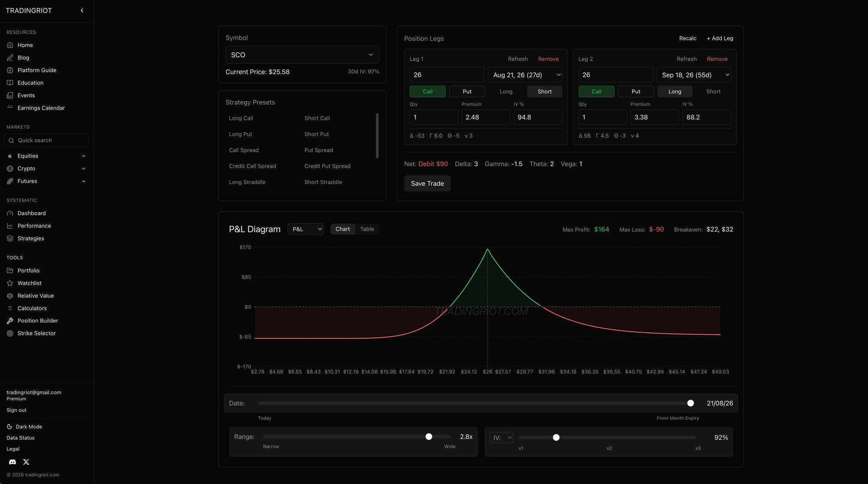Select Put for Leg 1
The height and width of the screenshot is (484, 868).
pyautogui.click(x=467, y=92)
